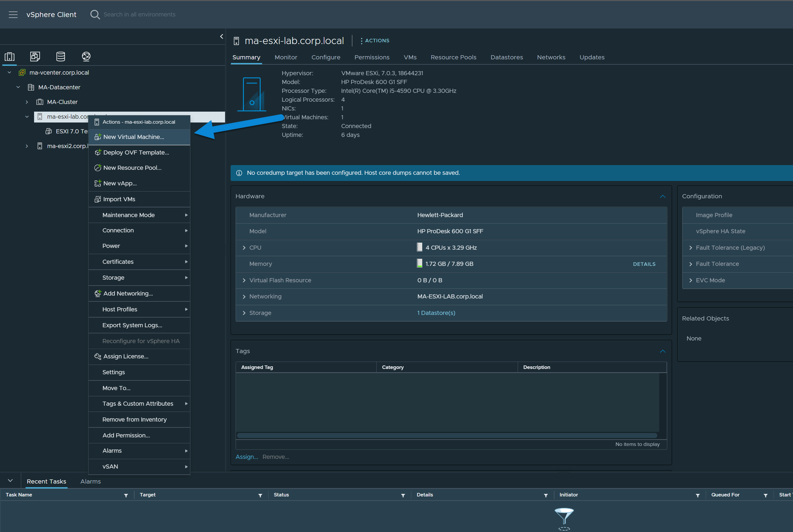Click the New Resource Pool icon
The height and width of the screenshot is (532, 793).
pos(98,168)
